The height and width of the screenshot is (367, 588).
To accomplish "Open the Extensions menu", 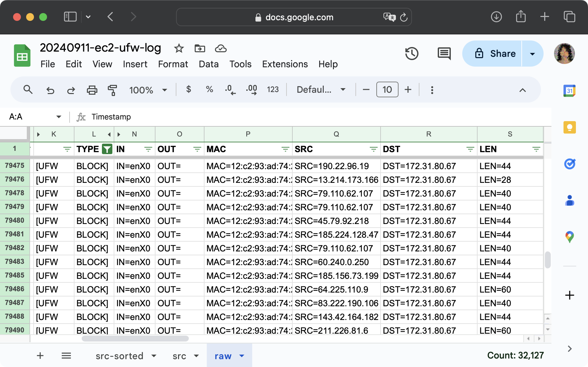I will (285, 64).
